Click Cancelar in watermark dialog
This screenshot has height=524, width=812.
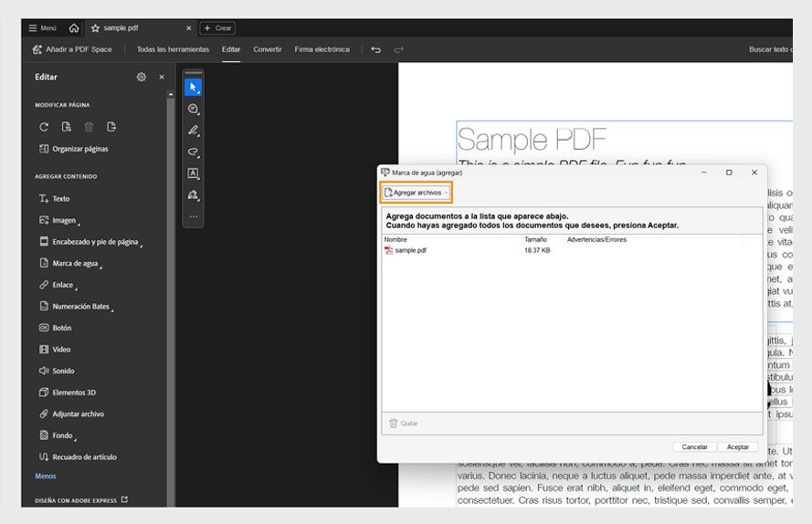694,446
